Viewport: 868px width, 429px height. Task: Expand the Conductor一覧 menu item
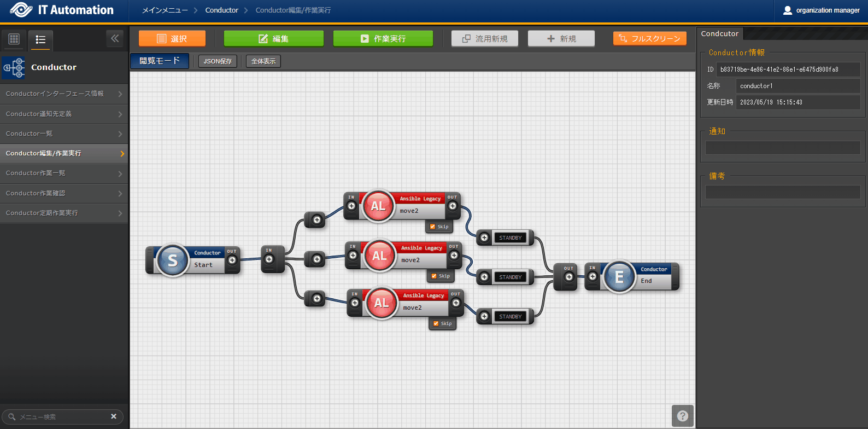click(64, 134)
